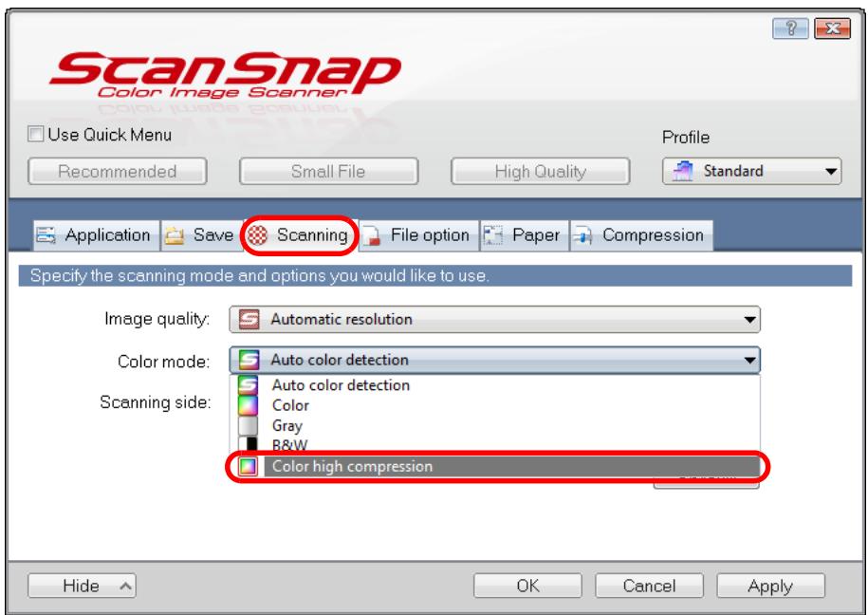The height and width of the screenshot is (615, 868).
Task: Click the Color high compression option icon
Action: 248,467
